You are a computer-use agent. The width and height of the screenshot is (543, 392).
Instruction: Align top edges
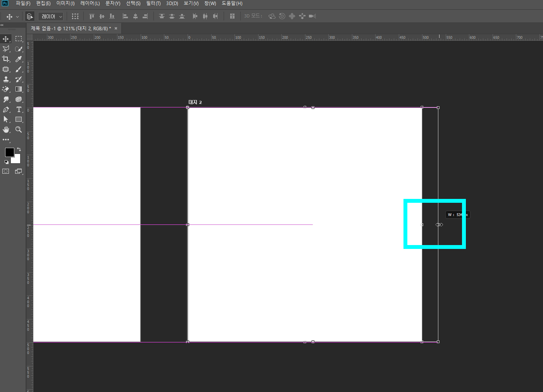click(92, 16)
